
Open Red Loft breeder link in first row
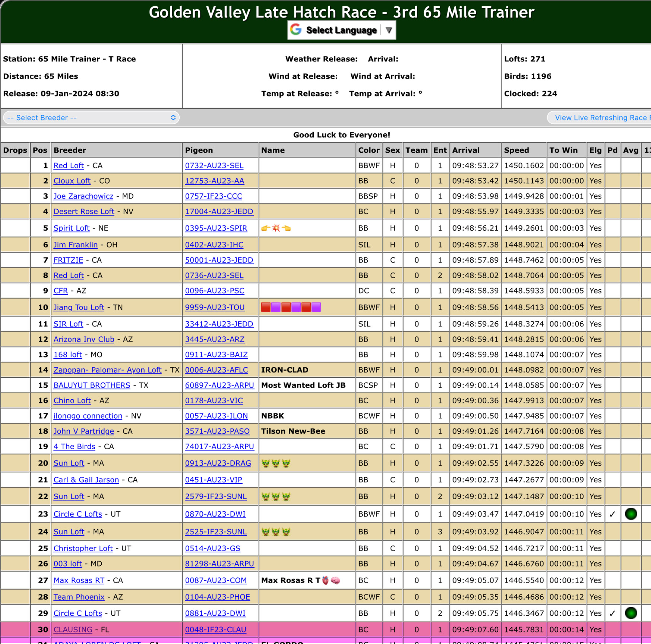[x=69, y=166]
